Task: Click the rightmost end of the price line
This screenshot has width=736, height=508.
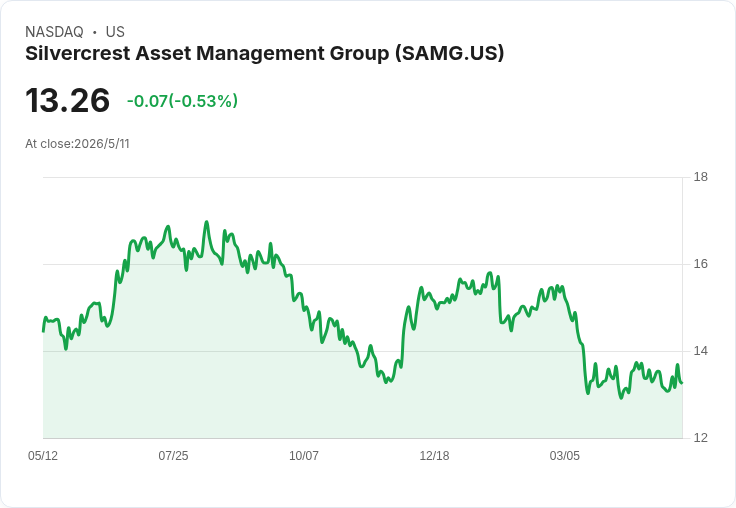Action: (682, 383)
